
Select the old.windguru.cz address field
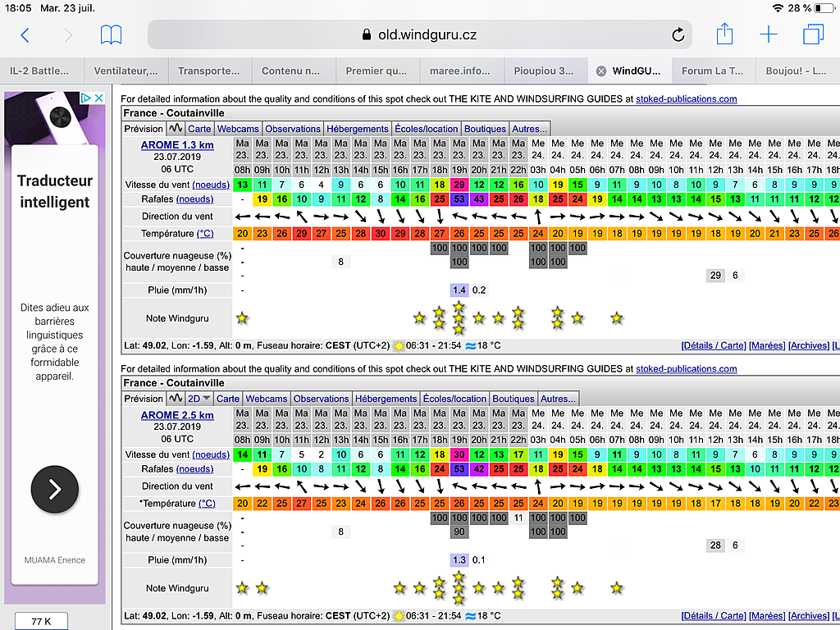[x=419, y=34]
